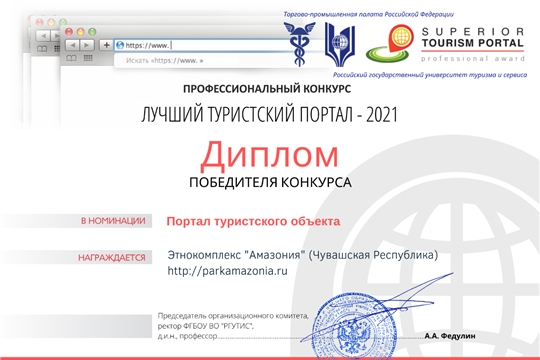The height and width of the screenshot is (360, 540).
Task: Click Российский государственный университет туризма caption
Action: click(x=430, y=75)
